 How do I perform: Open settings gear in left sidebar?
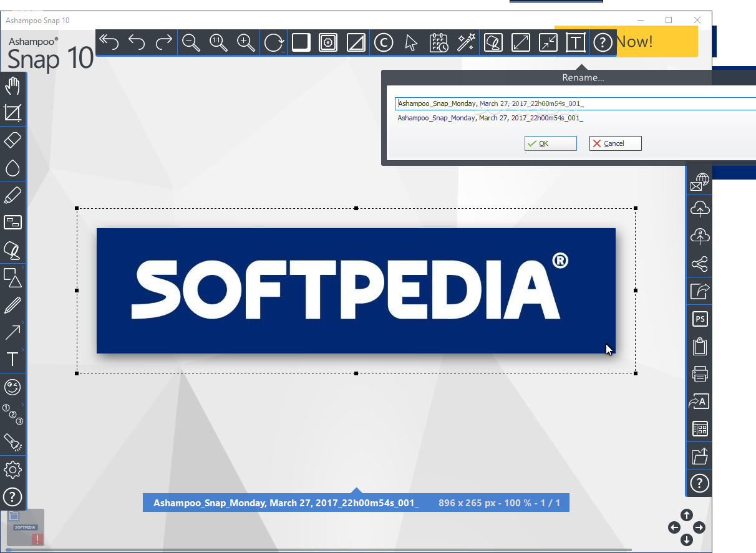[12, 469]
